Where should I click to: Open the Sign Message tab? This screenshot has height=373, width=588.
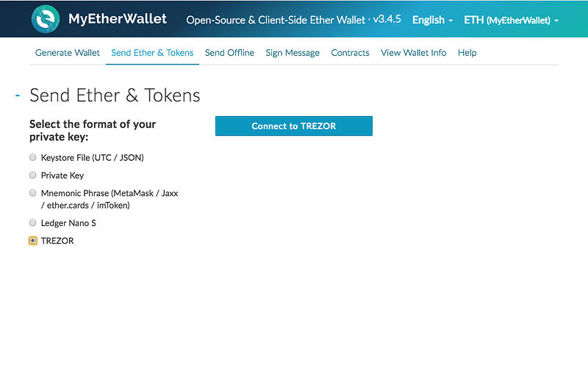293,53
